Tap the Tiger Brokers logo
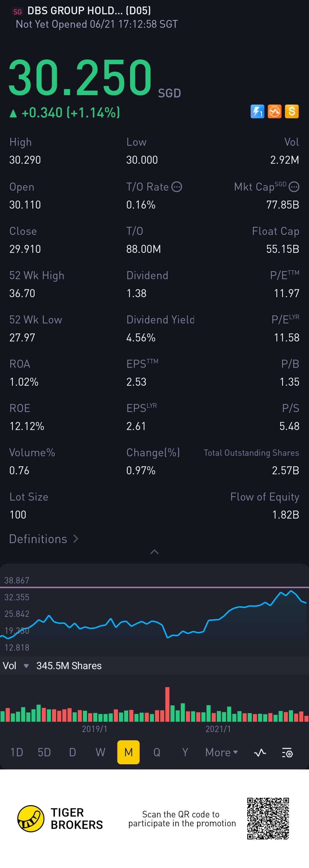309x868 pixels. (x=31, y=819)
